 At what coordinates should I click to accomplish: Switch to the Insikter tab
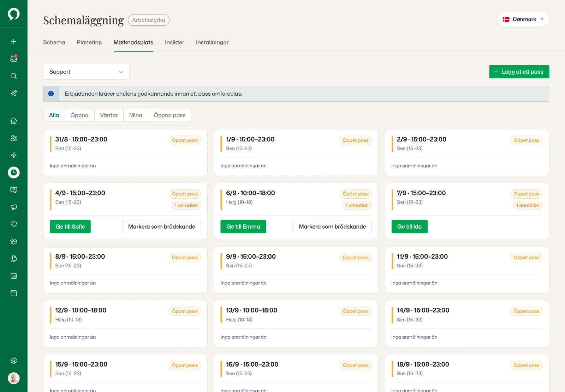point(174,42)
